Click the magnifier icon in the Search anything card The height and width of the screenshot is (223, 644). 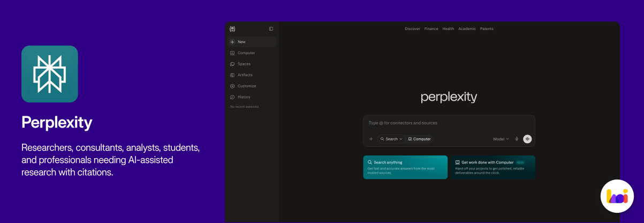369,162
